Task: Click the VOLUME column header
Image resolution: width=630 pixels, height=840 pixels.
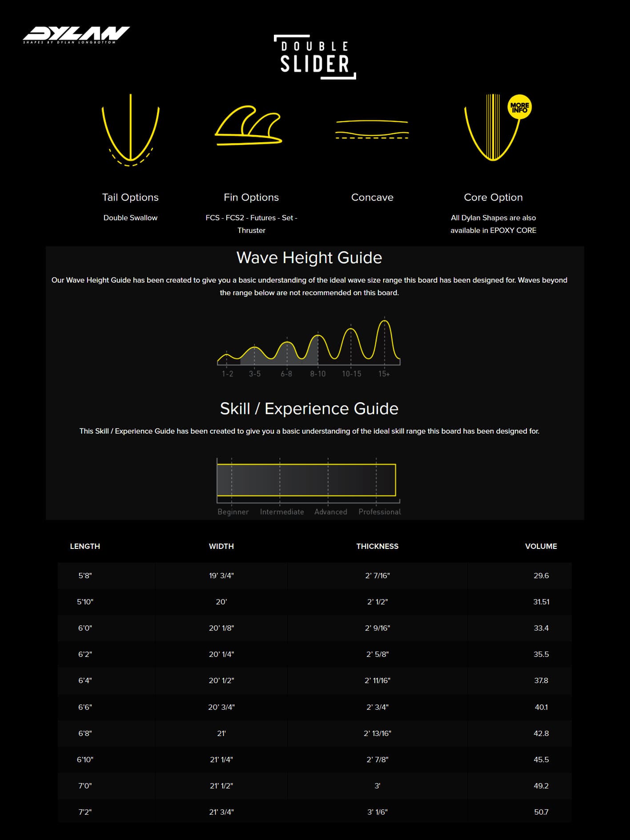Action: pyautogui.click(x=541, y=546)
